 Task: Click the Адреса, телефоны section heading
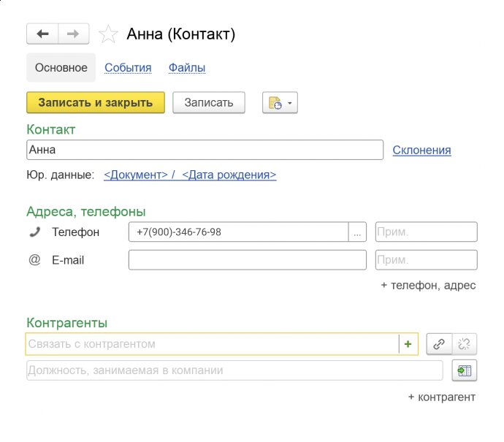86,212
